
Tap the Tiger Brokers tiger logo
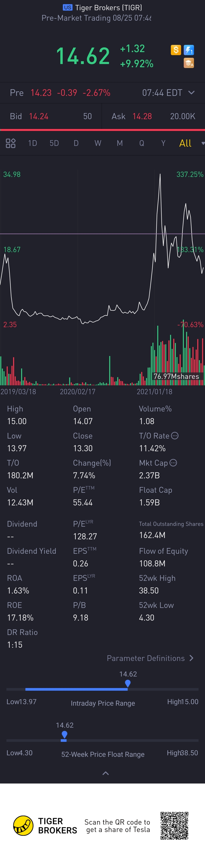pos(23,826)
